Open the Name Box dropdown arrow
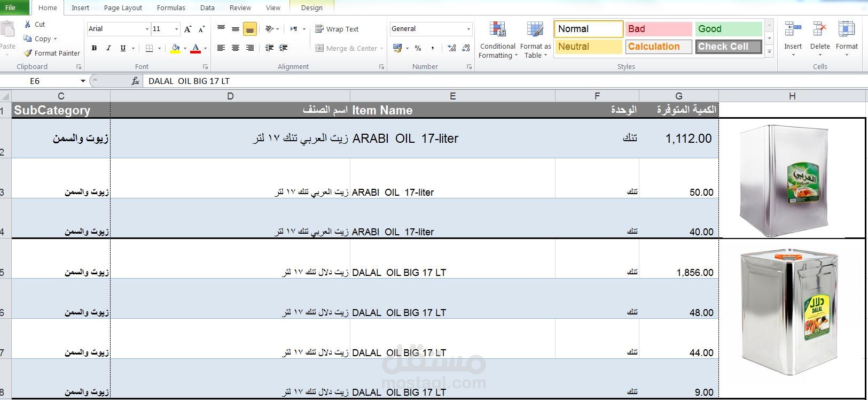 pyautogui.click(x=83, y=81)
